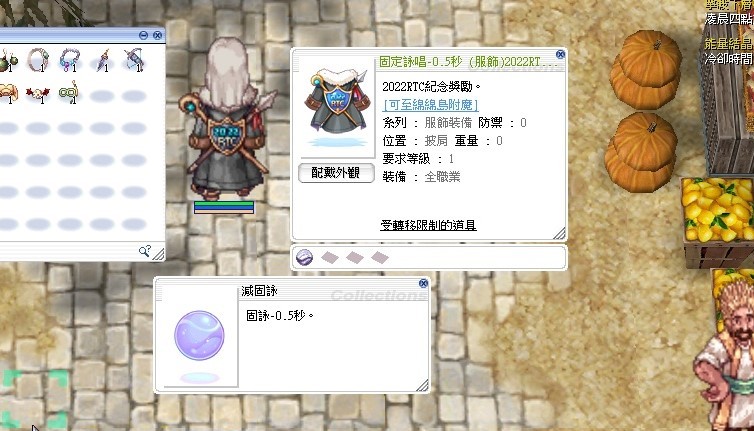Screen dimensions: 754x431
Task: Close the inventory window
Action: [157, 35]
